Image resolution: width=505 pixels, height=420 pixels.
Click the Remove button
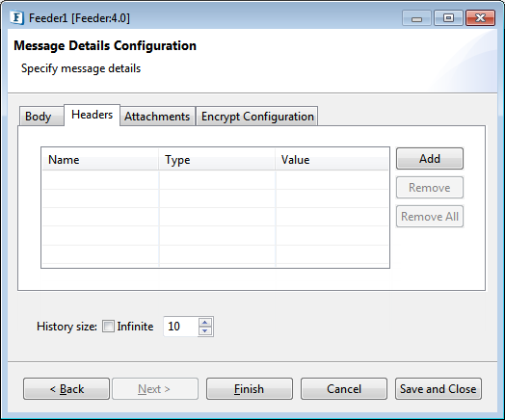tap(430, 187)
